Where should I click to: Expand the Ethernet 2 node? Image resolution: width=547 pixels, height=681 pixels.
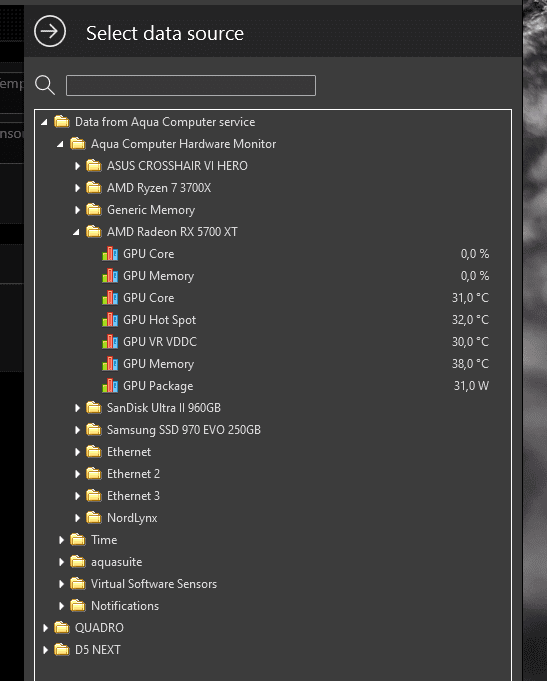point(77,474)
